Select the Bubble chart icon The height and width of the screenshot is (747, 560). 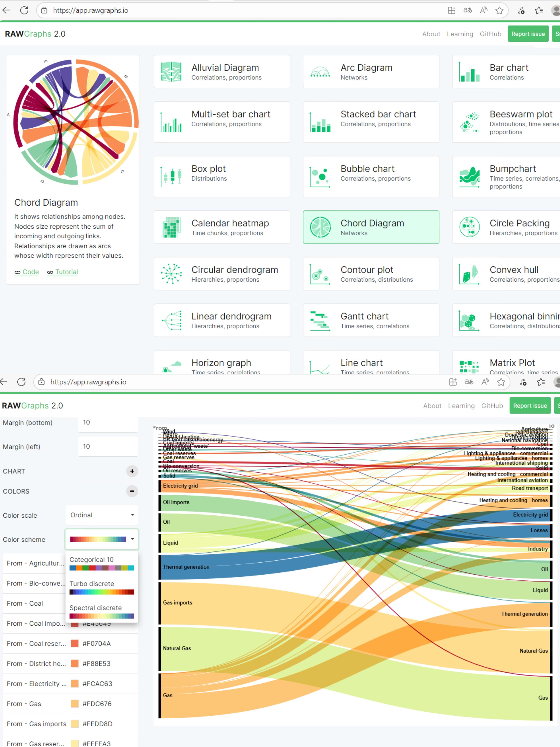click(320, 176)
